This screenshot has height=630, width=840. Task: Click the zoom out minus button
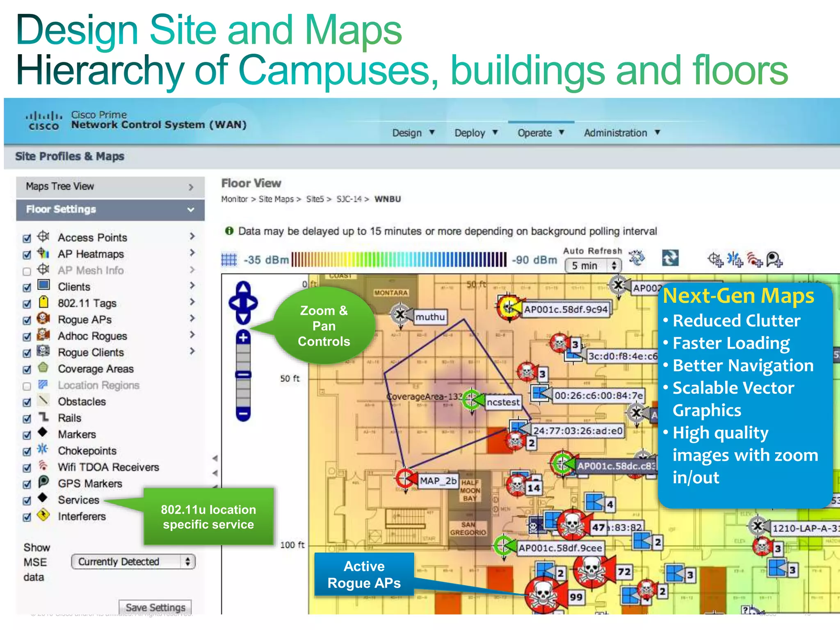(x=243, y=413)
